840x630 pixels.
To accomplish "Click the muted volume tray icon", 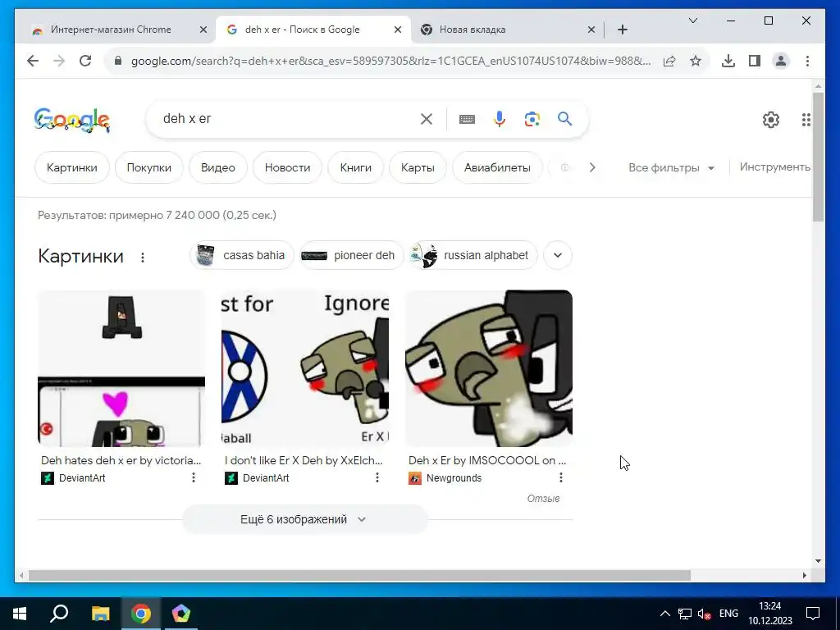I will tap(705, 614).
